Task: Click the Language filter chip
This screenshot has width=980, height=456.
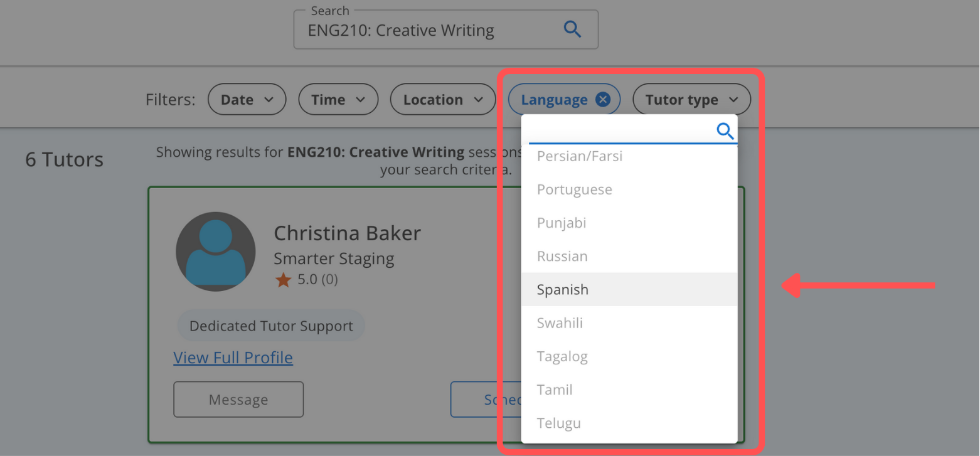Action: point(564,100)
